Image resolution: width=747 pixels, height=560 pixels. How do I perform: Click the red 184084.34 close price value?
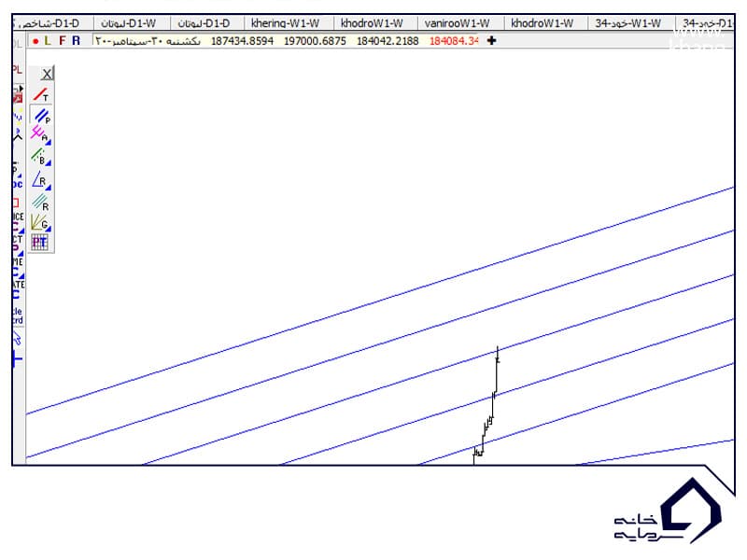pos(453,41)
